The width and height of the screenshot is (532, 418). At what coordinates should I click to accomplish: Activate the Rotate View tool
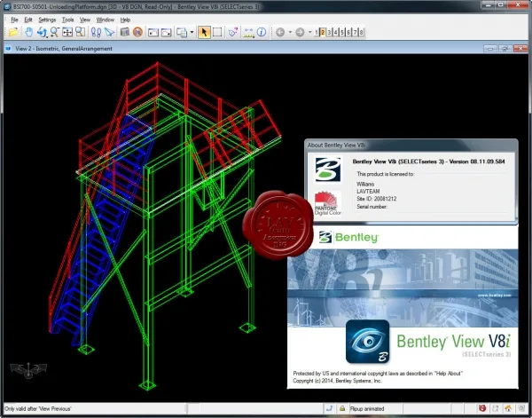click(x=42, y=32)
